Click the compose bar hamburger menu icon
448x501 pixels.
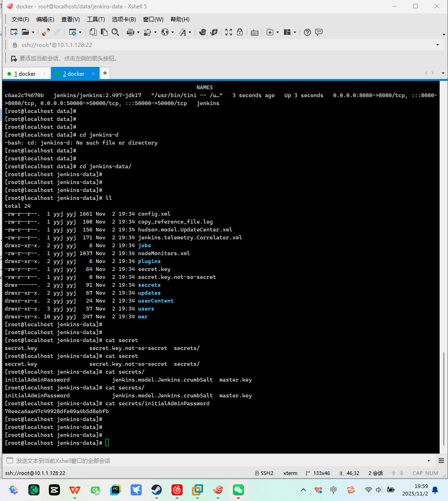[441, 461]
